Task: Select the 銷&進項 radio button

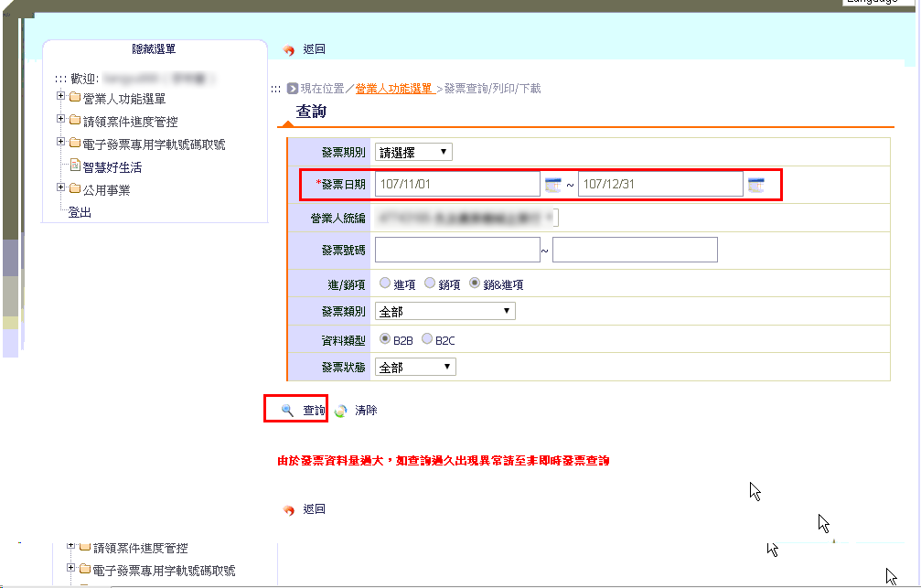Action: (x=475, y=283)
